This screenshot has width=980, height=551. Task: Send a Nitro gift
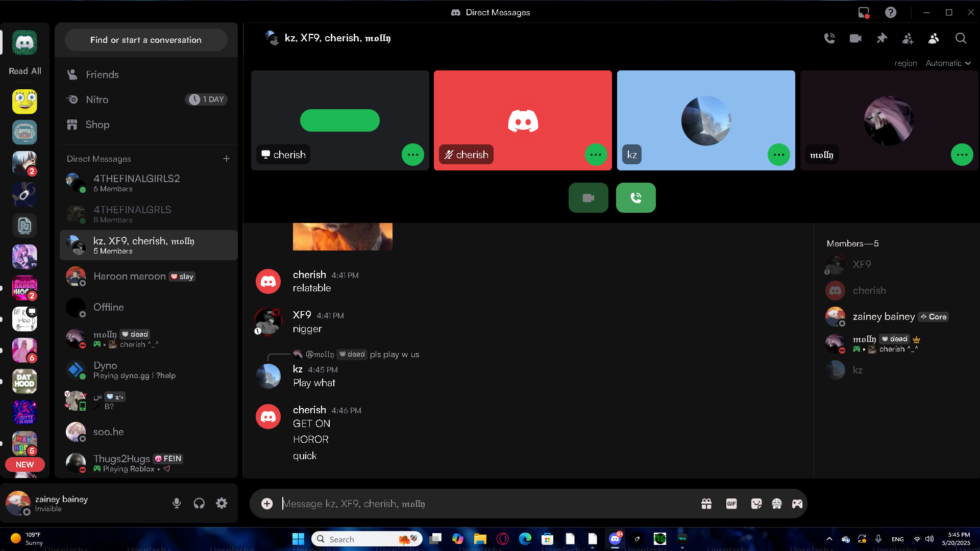pyautogui.click(x=706, y=504)
